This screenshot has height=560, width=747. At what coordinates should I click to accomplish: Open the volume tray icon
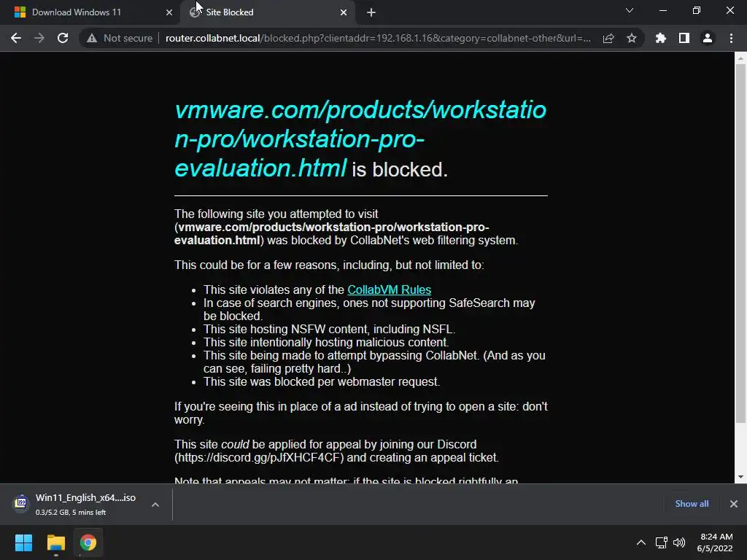tap(679, 542)
